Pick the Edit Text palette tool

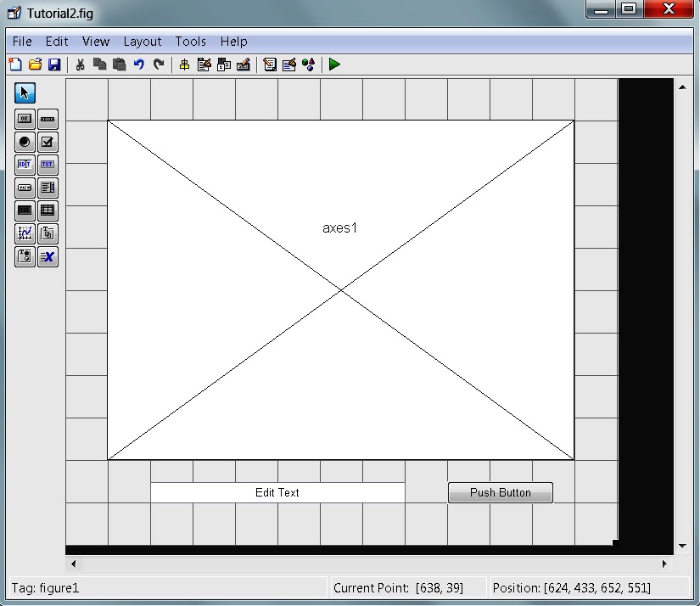(24, 164)
